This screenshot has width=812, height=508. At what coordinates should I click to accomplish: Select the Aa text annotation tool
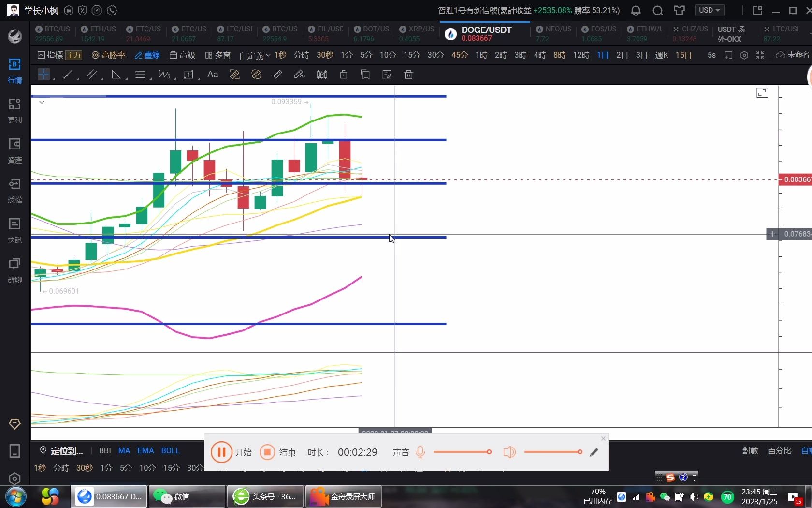pyautogui.click(x=213, y=75)
